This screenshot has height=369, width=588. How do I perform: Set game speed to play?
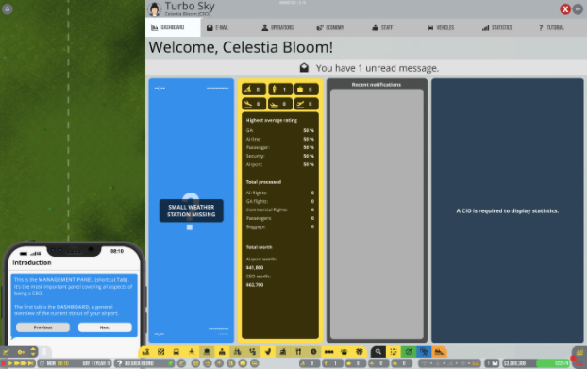[x=10, y=363]
